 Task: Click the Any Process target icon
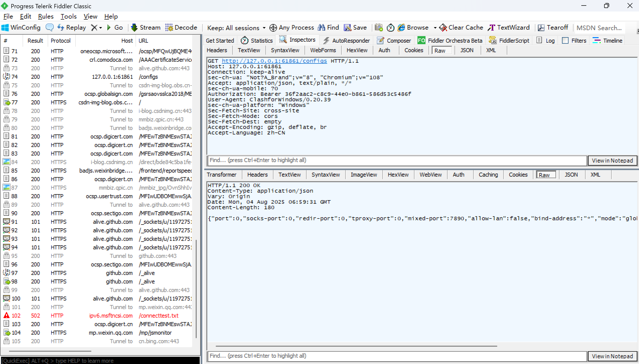tap(273, 28)
